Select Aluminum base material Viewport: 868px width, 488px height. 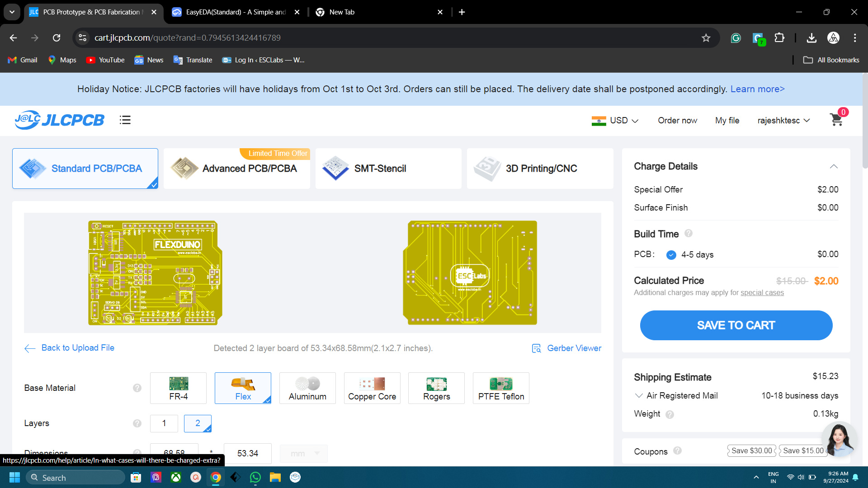click(x=307, y=388)
